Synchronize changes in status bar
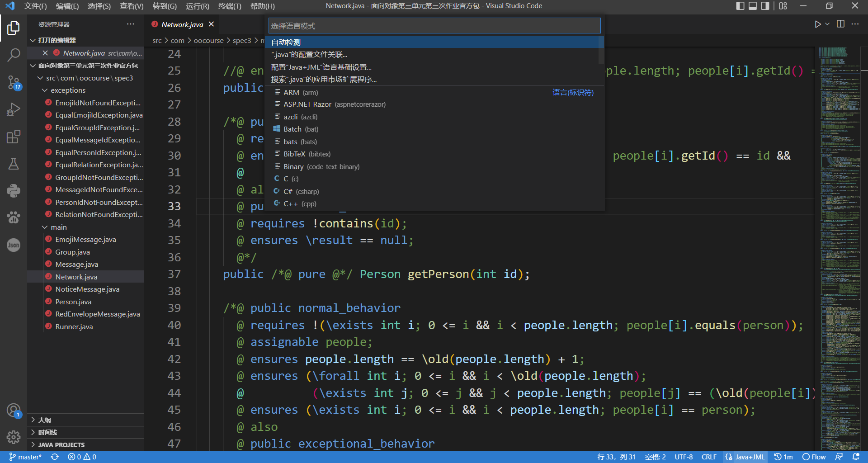The width and height of the screenshot is (868, 463). pyautogui.click(x=55, y=457)
